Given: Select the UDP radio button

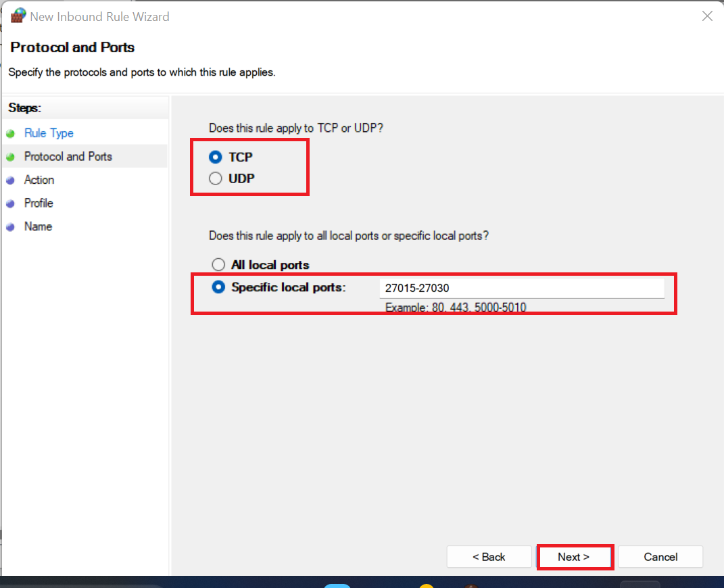Looking at the screenshot, I should [x=215, y=178].
